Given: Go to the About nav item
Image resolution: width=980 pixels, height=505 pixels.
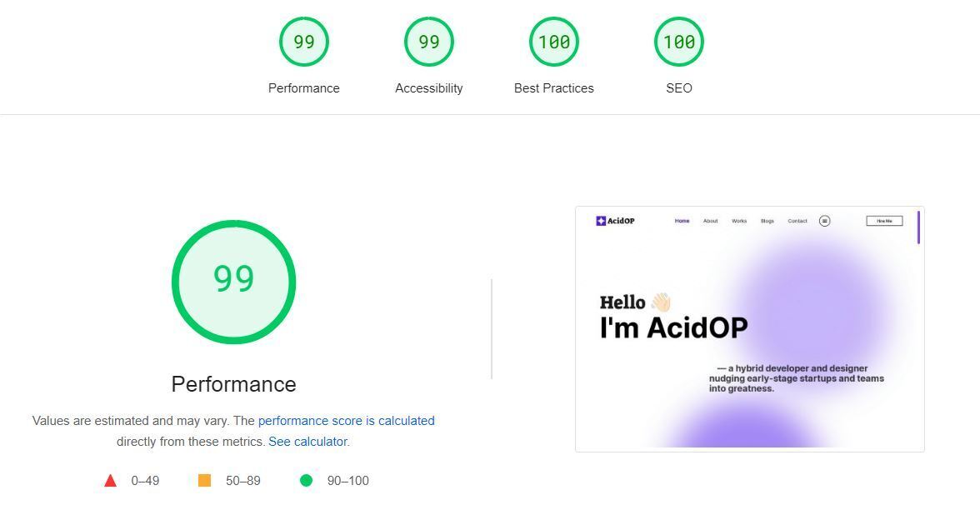Looking at the screenshot, I should pos(710,221).
